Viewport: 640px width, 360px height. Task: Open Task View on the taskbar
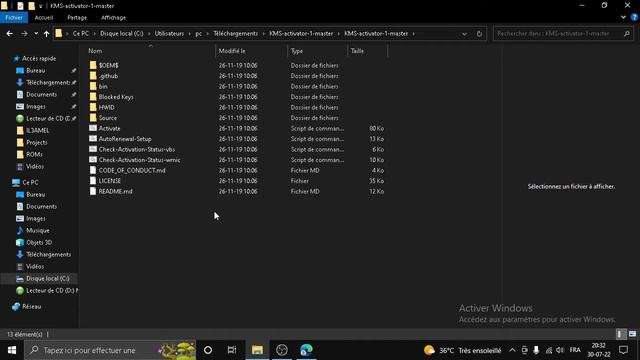232,350
